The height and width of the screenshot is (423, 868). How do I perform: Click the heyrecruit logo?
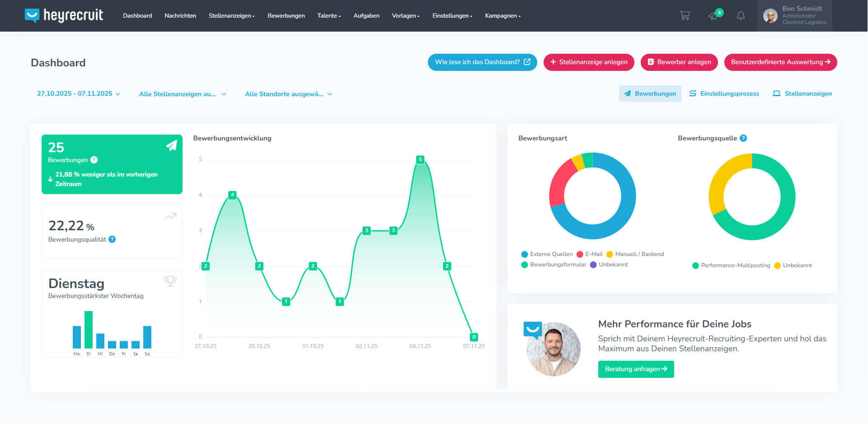point(64,15)
